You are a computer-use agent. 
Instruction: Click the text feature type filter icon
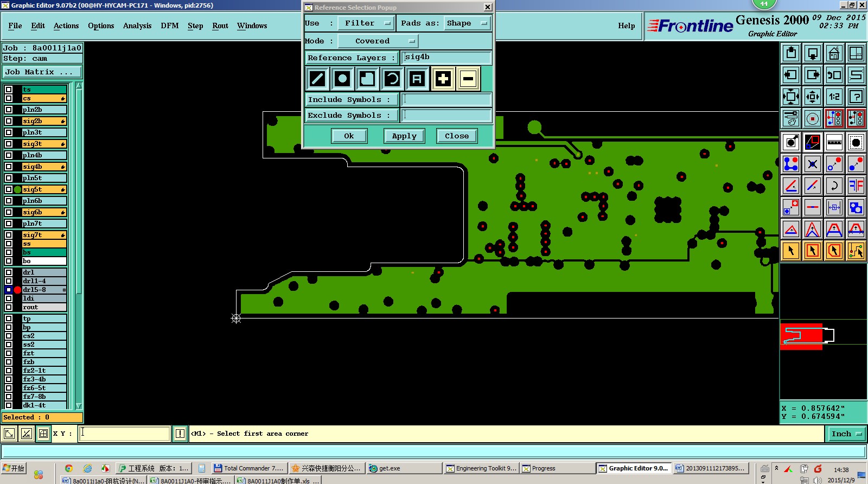(x=417, y=79)
